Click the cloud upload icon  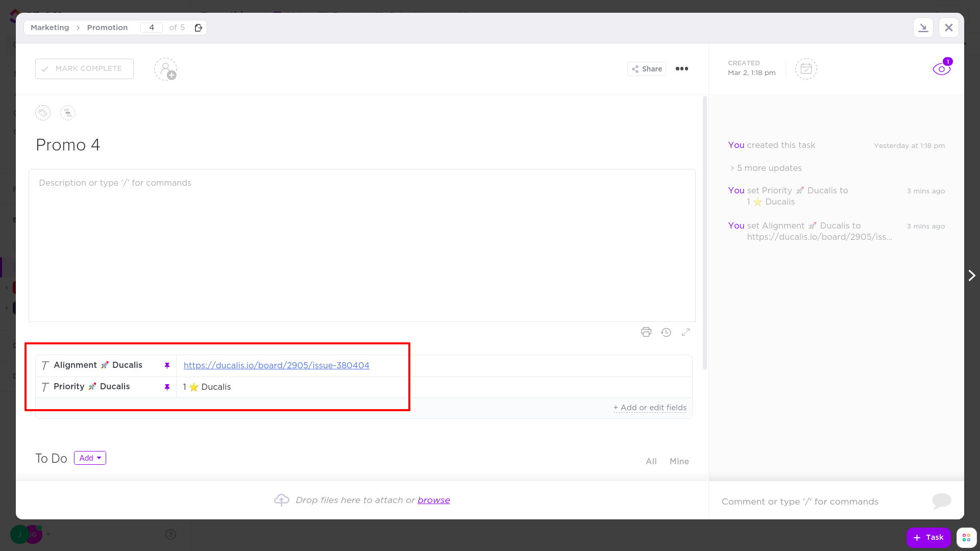pyautogui.click(x=282, y=500)
